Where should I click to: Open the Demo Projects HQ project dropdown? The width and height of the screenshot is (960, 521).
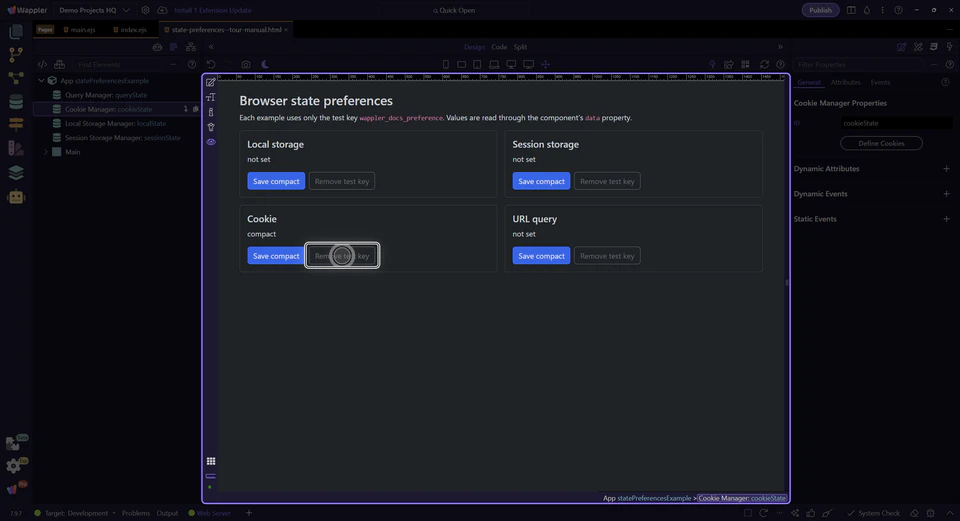pyautogui.click(x=94, y=10)
